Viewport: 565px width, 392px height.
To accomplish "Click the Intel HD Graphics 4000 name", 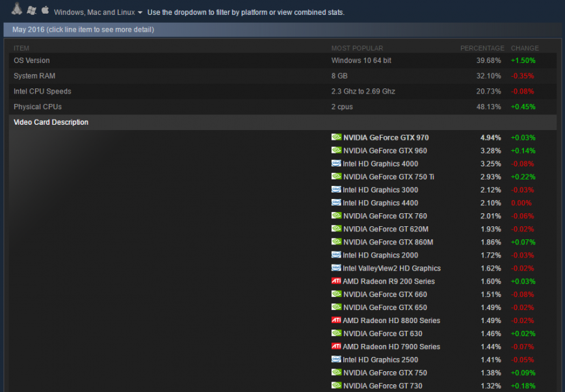I will (x=380, y=164).
